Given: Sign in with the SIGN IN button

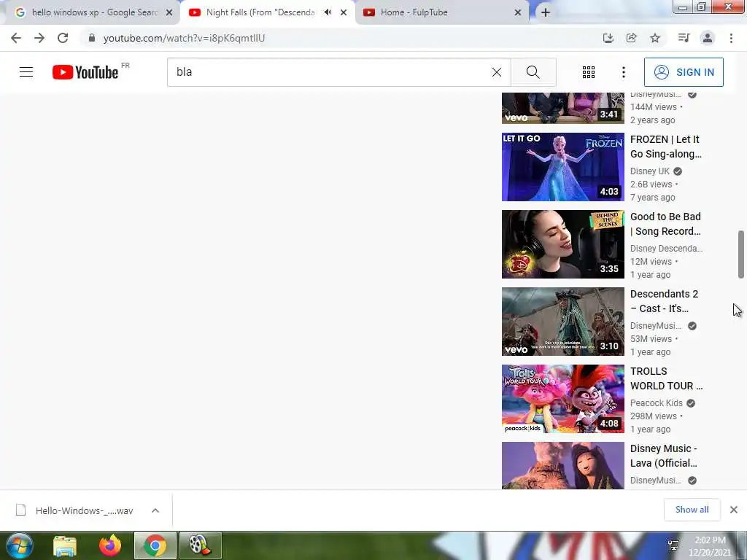Looking at the screenshot, I should pos(684,72).
